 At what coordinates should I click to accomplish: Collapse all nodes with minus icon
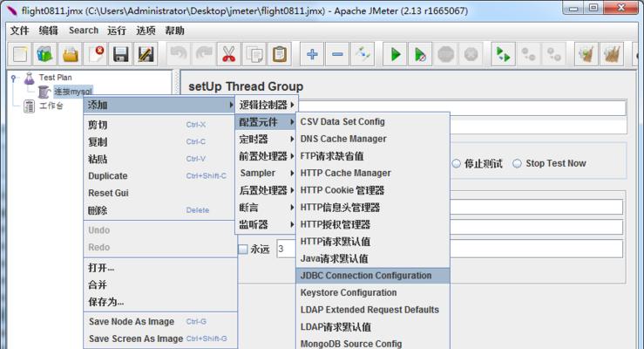(x=337, y=54)
